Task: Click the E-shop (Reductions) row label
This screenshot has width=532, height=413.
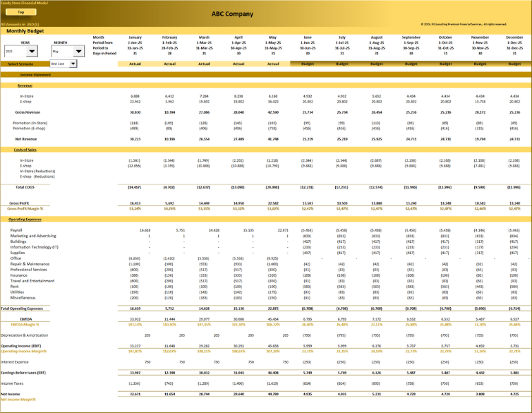Action: coord(37,176)
